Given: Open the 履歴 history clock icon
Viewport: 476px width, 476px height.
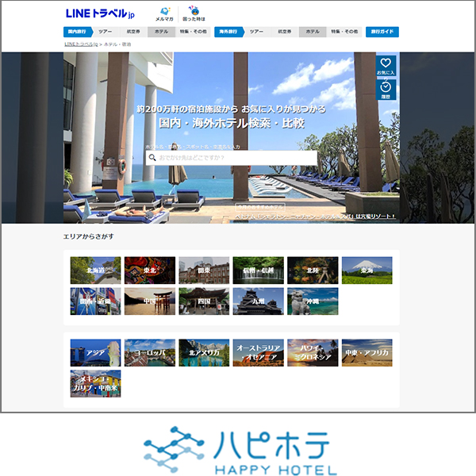Looking at the screenshot, I should coord(386,89).
